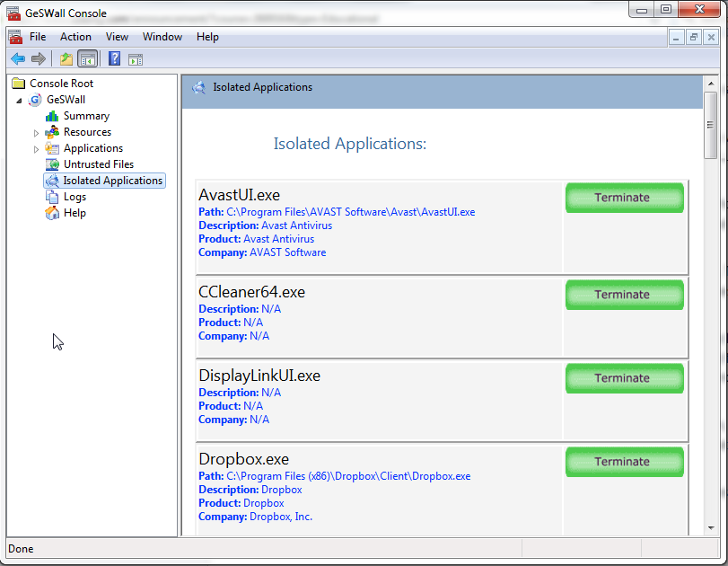Open the Help menu
The image size is (728, 566).
(x=207, y=37)
